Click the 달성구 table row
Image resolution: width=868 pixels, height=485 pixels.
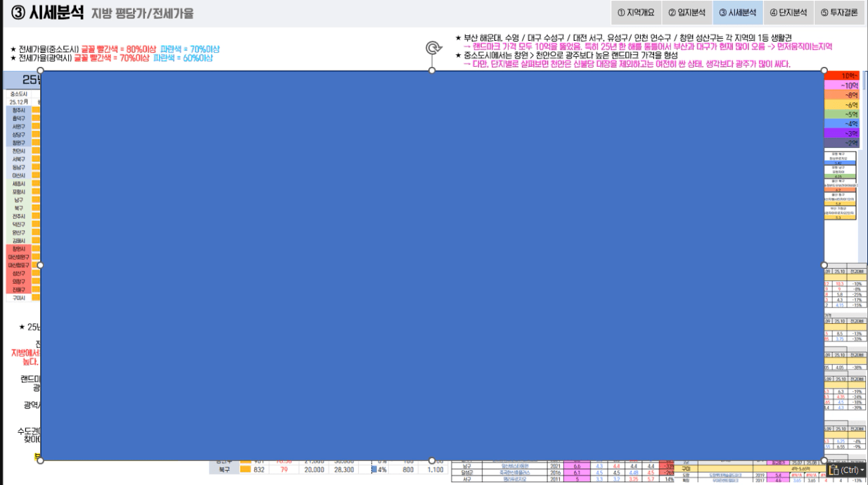tap(563, 473)
